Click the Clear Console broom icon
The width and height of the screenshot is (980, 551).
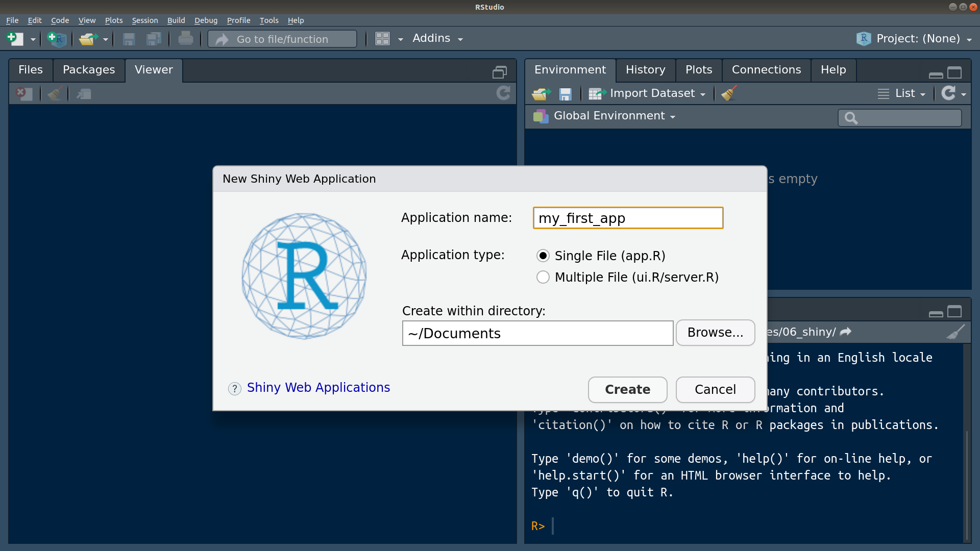pyautogui.click(x=955, y=332)
